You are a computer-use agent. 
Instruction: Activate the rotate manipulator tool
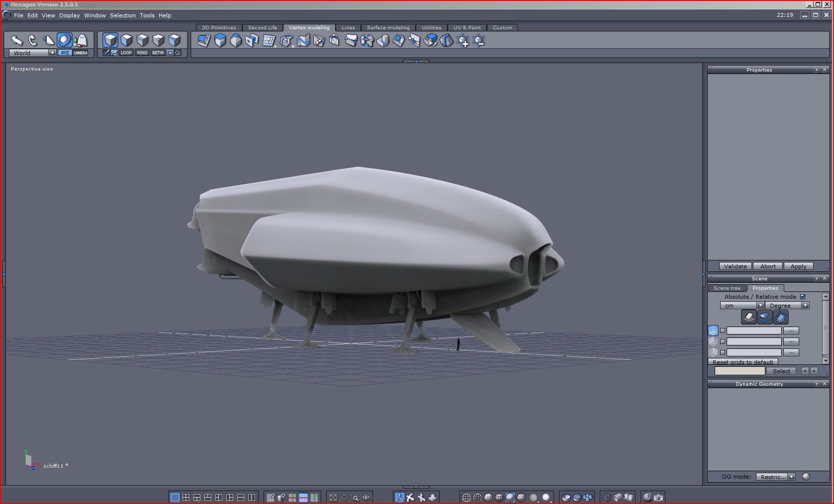33,40
